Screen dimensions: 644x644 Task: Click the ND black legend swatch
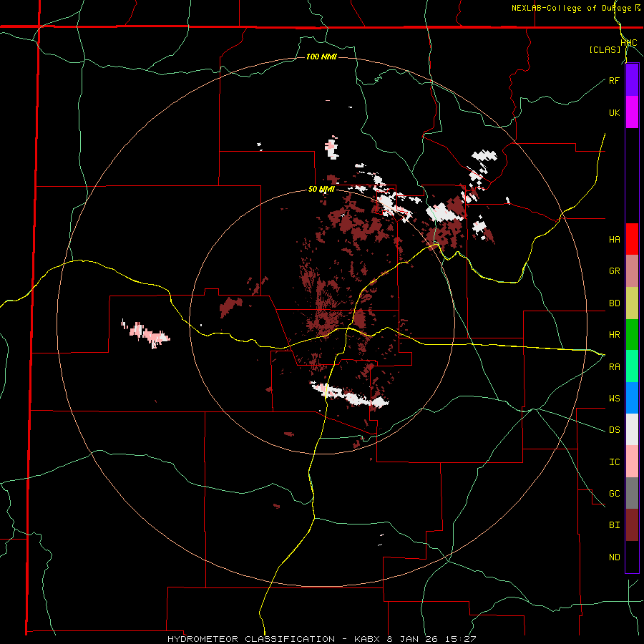point(632,557)
